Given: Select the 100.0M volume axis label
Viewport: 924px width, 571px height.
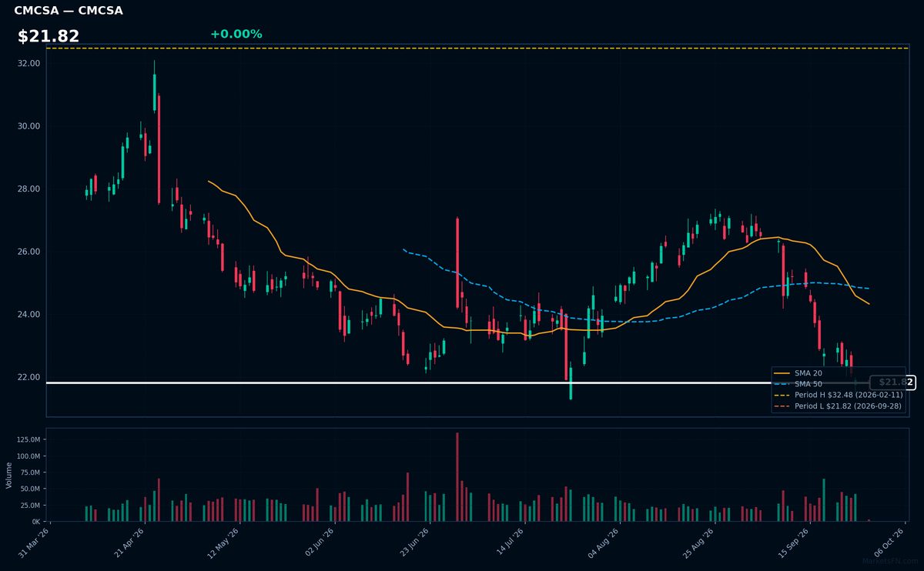Looking at the screenshot, I should (x=29, y=456).
